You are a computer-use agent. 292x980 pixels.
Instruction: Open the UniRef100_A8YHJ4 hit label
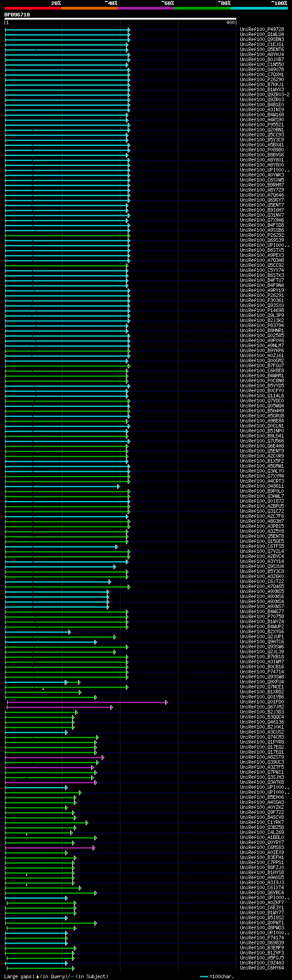point(262,54)
